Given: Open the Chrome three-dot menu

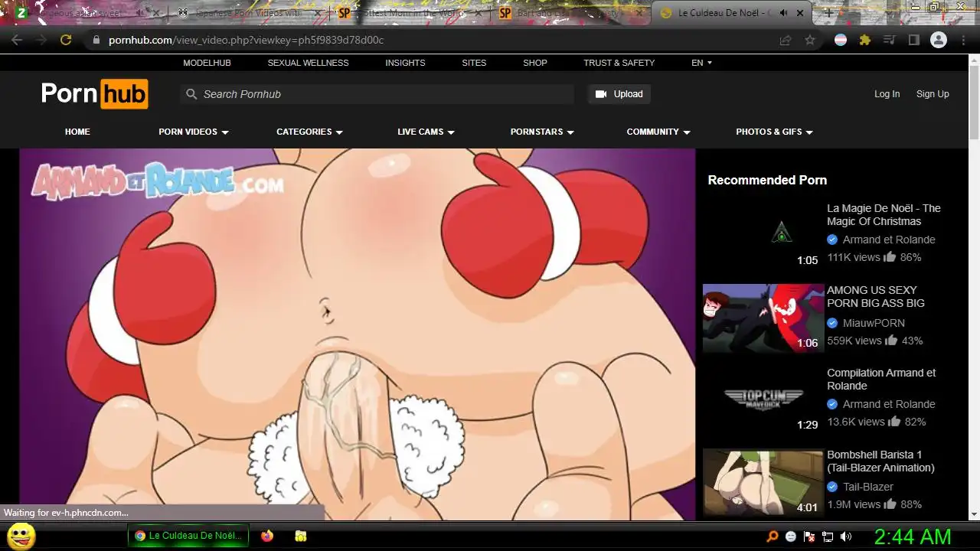Looking at the screenshot, I should pyautogui.click(x=963, y=40).
